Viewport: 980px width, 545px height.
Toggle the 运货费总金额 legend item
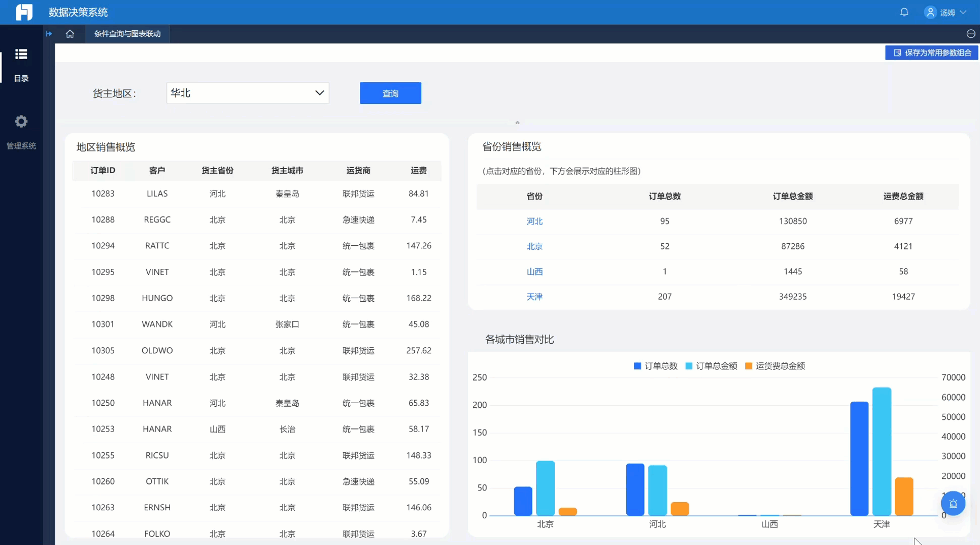click(775, 366)
